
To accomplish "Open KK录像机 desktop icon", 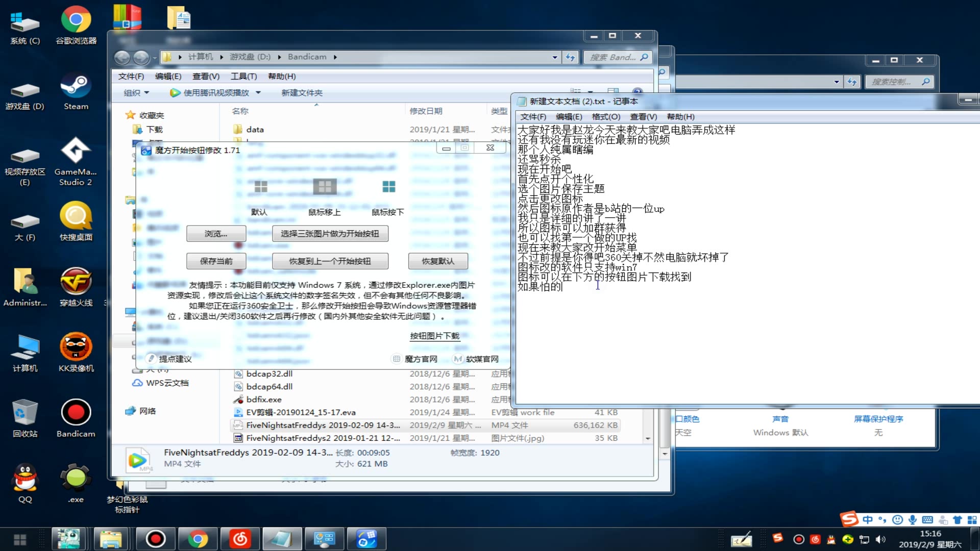I will click(x=76, y=353).
